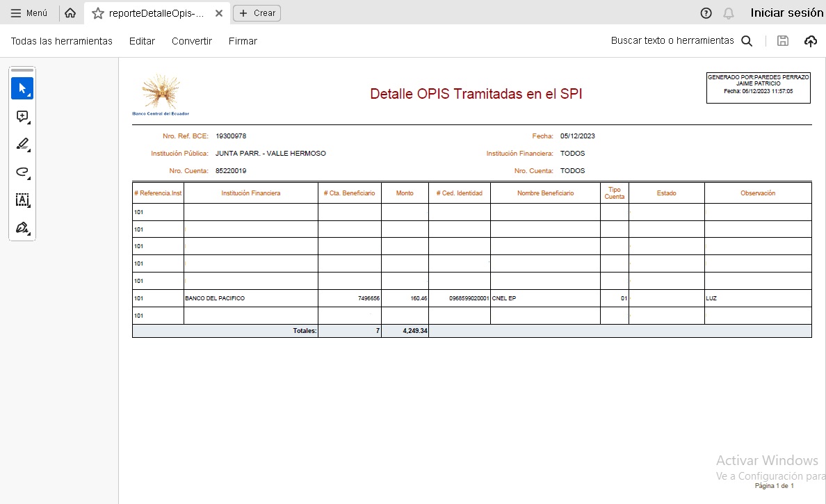Switch to the Editar menu

click(142, 41)
